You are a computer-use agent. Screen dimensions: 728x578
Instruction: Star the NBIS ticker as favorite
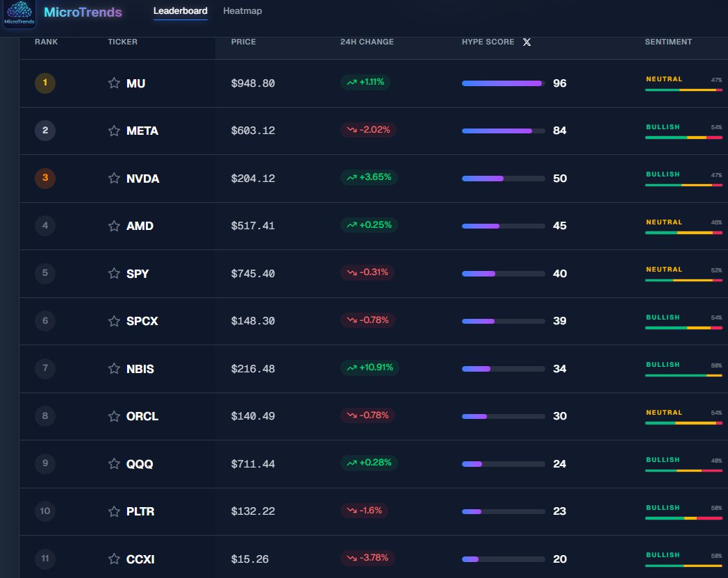(114, 369)
